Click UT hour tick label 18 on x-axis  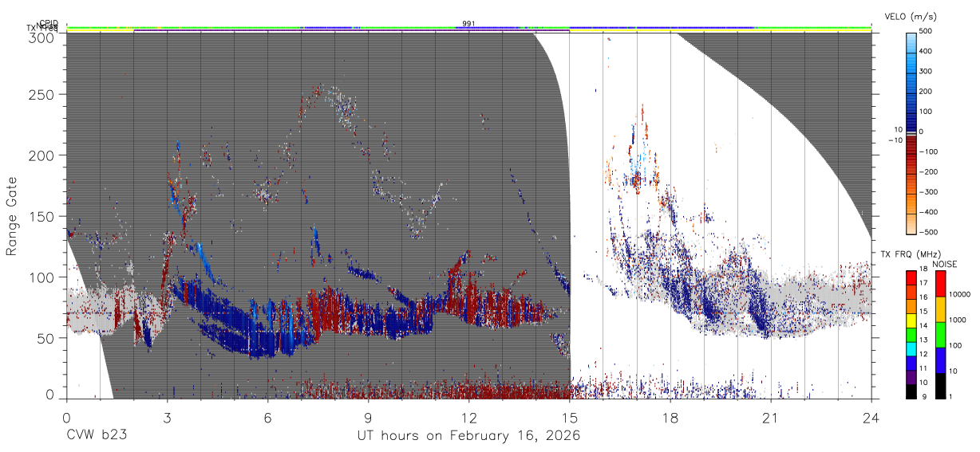(x=670, y=417)
